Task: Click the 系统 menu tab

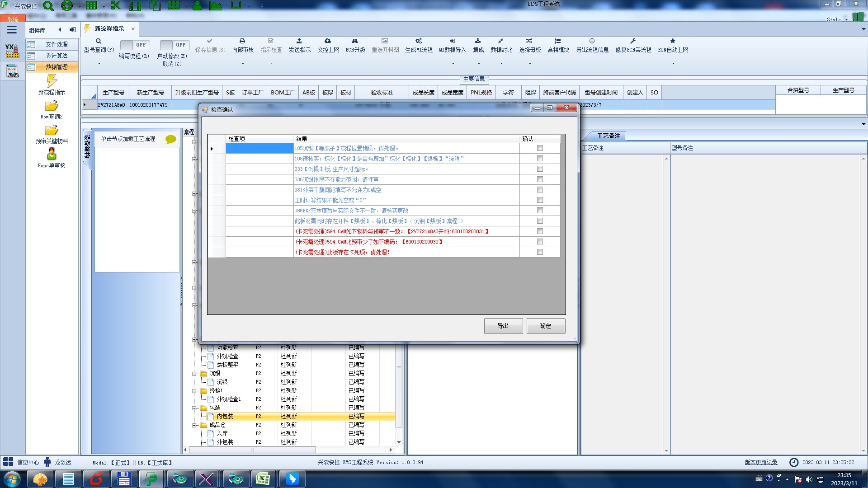Action: pyautogui.click(x=13, y=19)
